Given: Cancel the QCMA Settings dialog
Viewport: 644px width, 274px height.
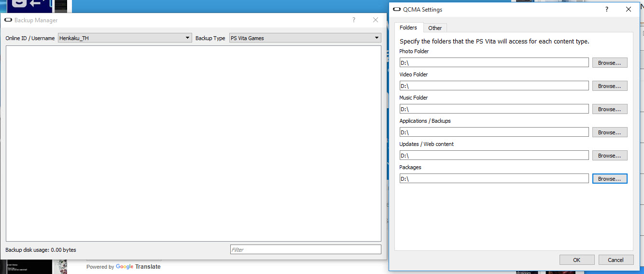Looking at the screenshot, I should [616, 260].
